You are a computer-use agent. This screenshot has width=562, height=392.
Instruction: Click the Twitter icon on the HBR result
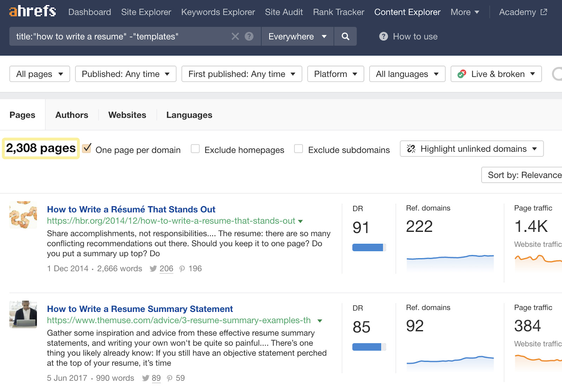[153, 269]
